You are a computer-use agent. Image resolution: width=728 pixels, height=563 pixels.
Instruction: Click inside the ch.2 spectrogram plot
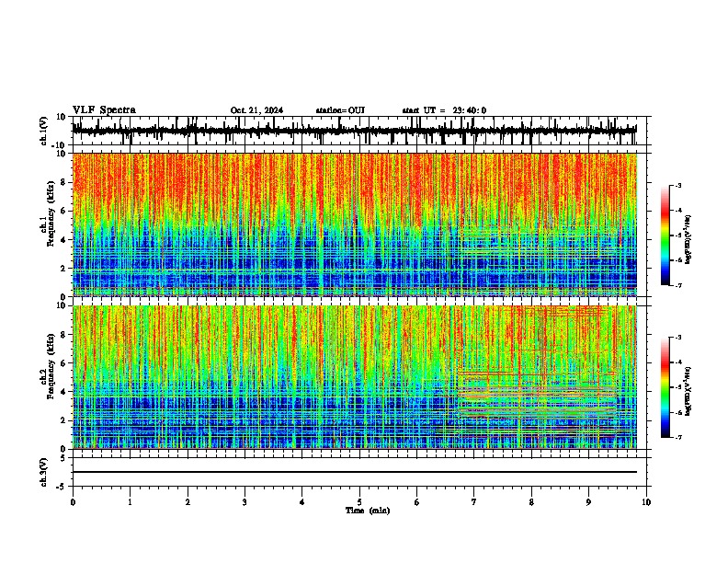pos(355,377)
